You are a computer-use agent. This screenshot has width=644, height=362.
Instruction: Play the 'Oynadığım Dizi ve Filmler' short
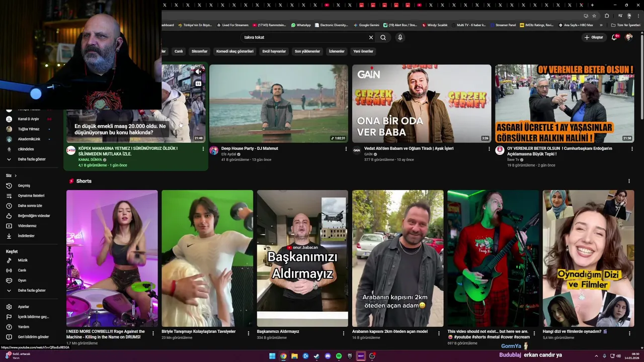click(x=588, y=258)
